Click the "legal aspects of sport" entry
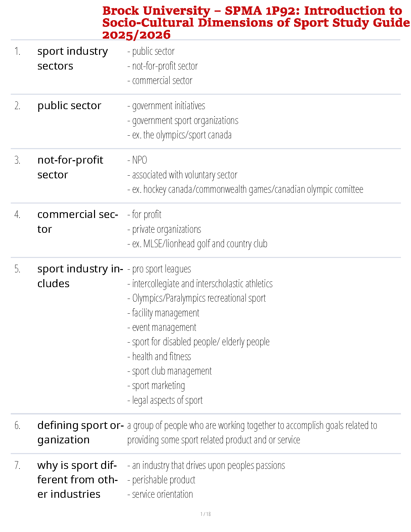 (165, 400)
